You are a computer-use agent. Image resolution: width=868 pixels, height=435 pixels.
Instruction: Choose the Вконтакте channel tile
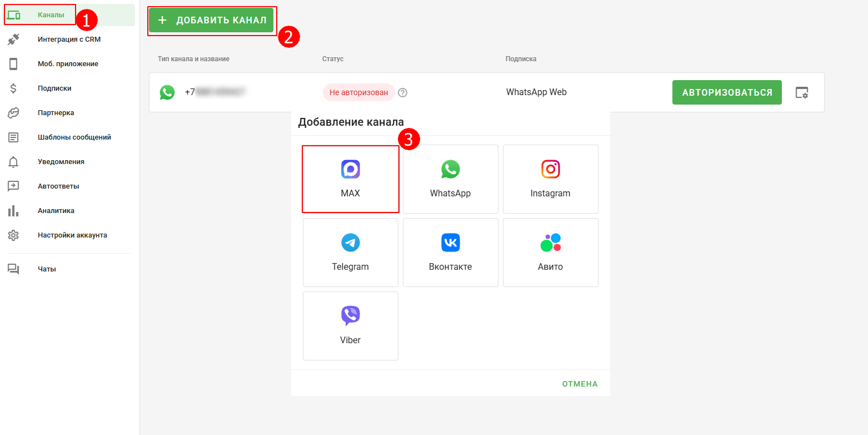tap(450, 253)
